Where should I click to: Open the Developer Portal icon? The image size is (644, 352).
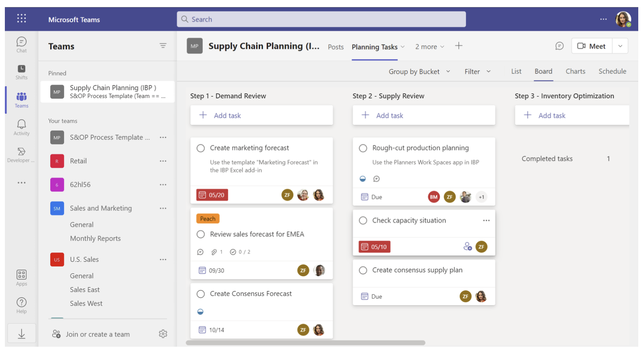[21, 155]
